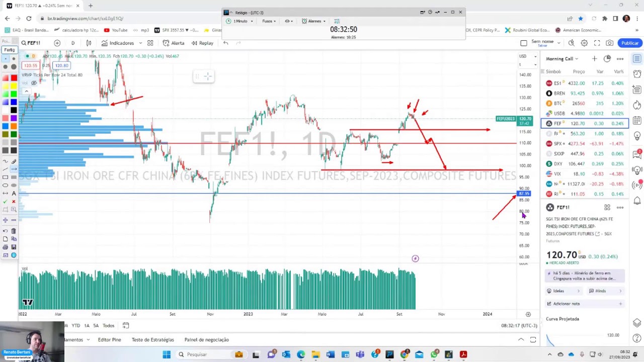Open the candle chart style icon
The height and width of the screenshot is (362, 644).
tap(89, 43)
